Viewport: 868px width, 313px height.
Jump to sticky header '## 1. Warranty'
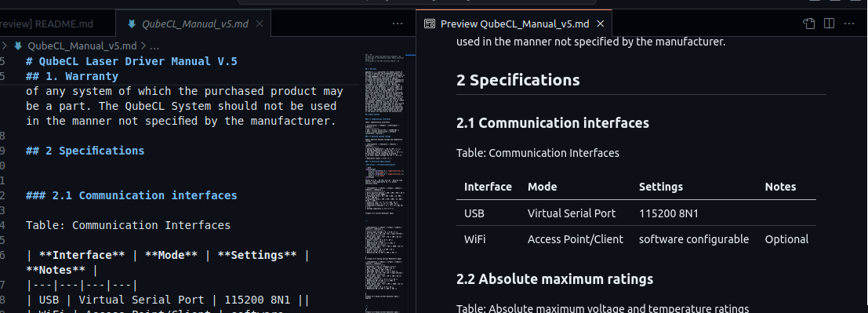pyautogui.click(x=72, y=76)
